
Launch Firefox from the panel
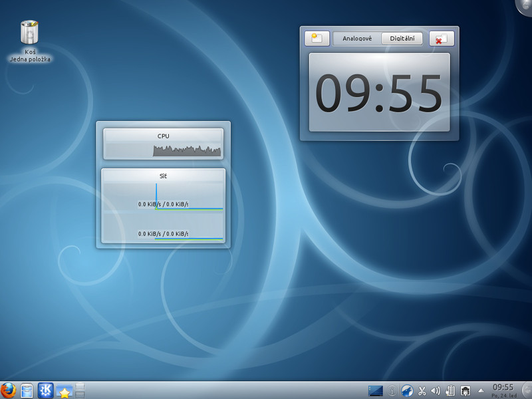[x=8, y=391]
